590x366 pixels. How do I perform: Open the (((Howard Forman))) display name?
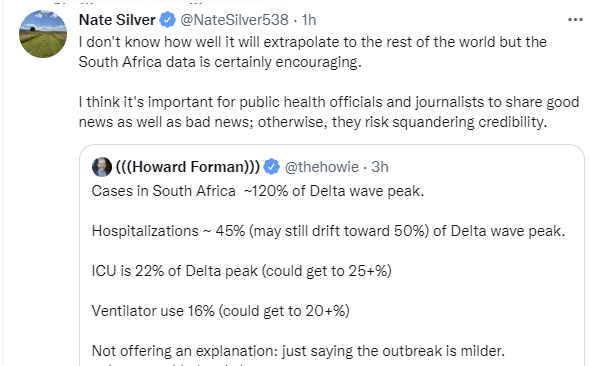(x=188, y=167)
